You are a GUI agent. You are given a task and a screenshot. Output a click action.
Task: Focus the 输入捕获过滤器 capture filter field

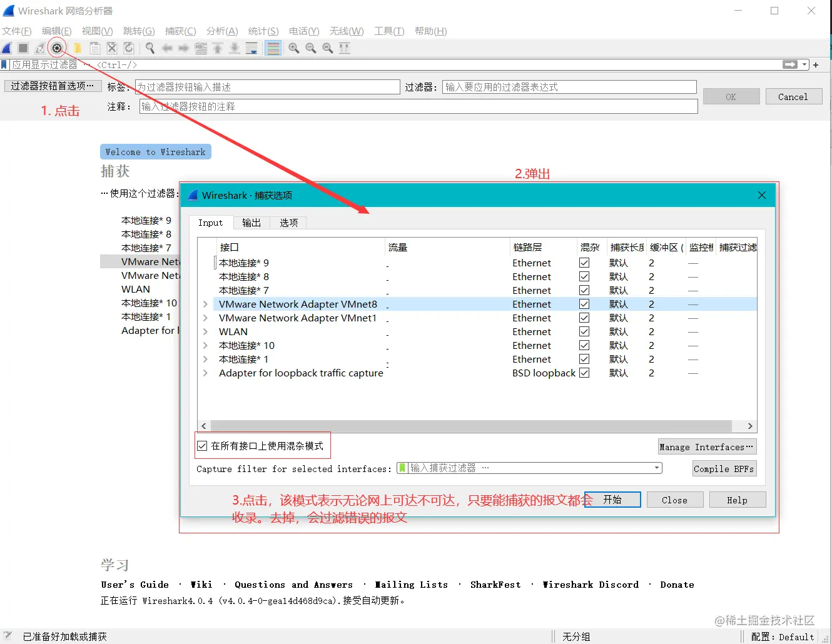click(x=529, y=468)
